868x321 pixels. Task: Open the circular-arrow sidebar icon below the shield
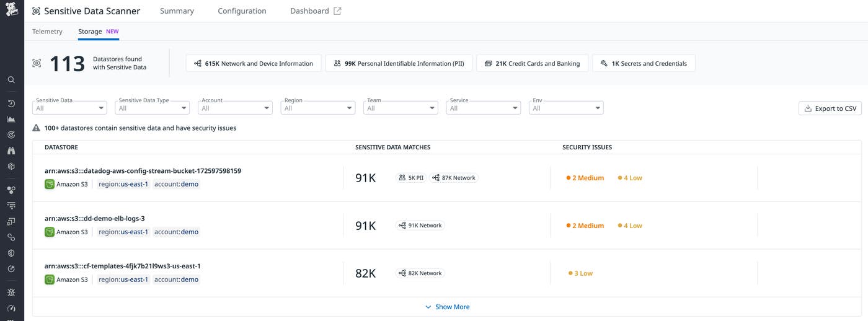11,269
